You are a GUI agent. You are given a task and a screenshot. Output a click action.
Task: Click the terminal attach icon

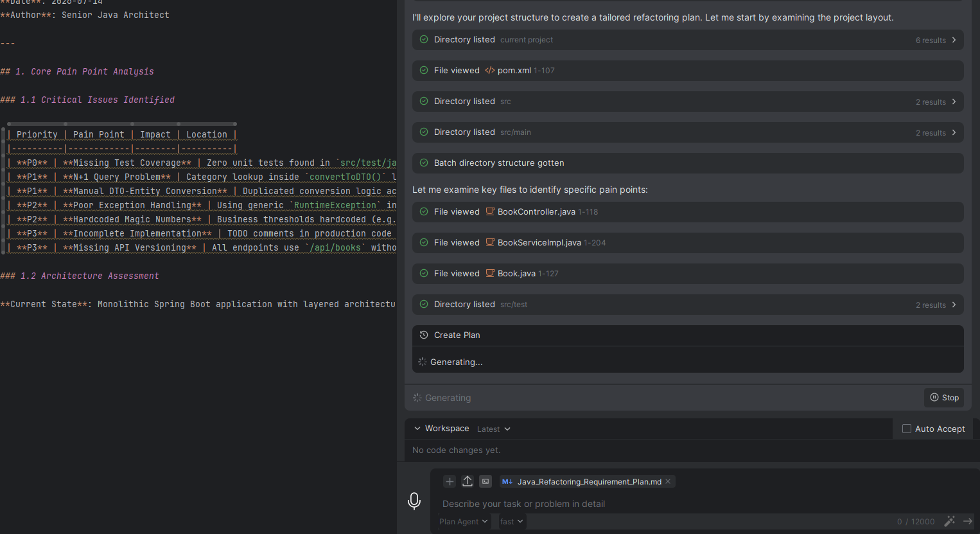(486, 481)
